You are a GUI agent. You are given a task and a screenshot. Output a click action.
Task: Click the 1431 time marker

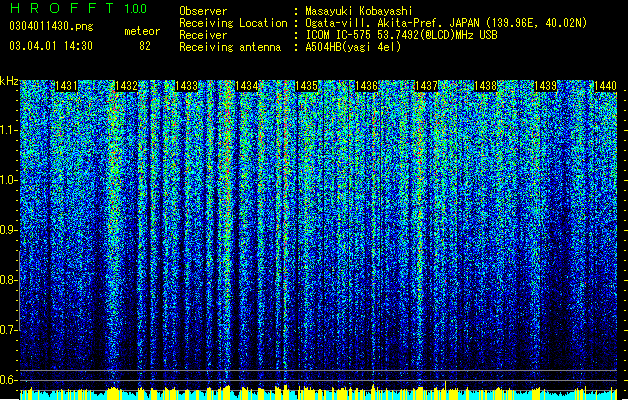point(66,86)
